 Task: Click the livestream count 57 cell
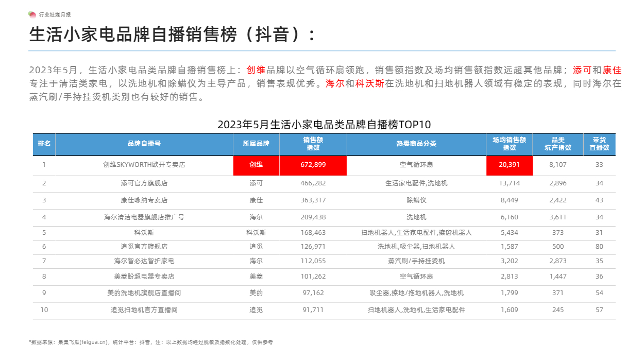pyautogui.click(x=599, y=311)
